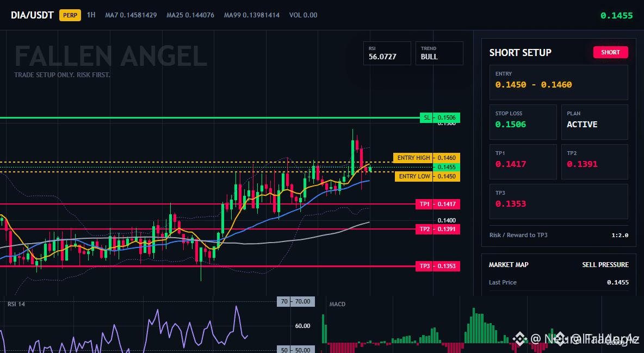Image resolution: width=644 pixels, height=353 pixels.
Task: Click the TREND BULL info box
Action: point(439,53)
